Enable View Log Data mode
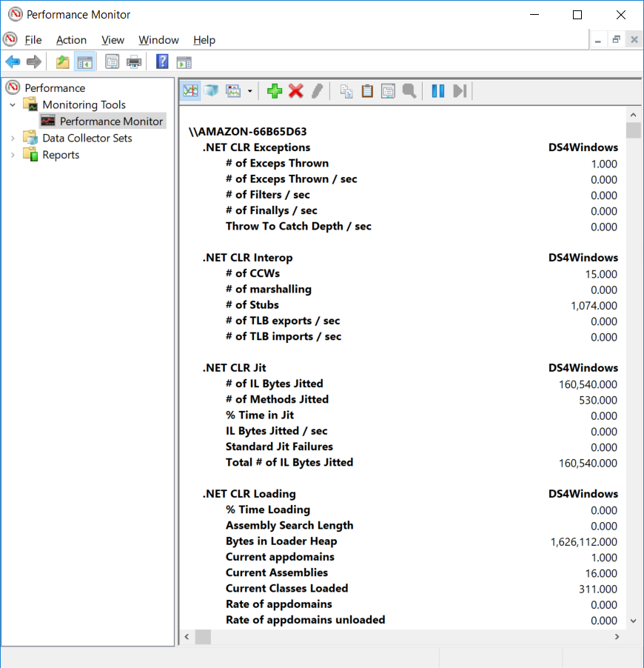 coord(210,90)
